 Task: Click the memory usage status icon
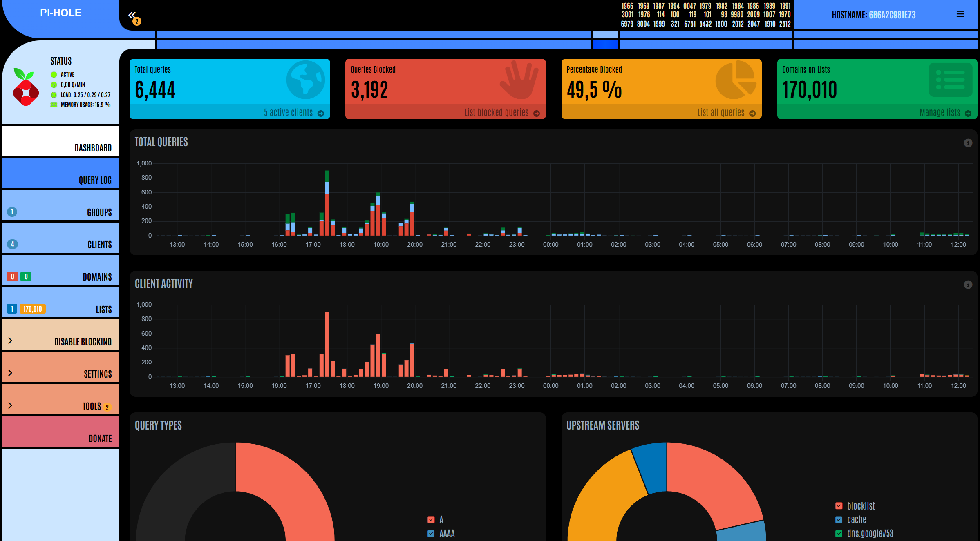coord(54,105)
